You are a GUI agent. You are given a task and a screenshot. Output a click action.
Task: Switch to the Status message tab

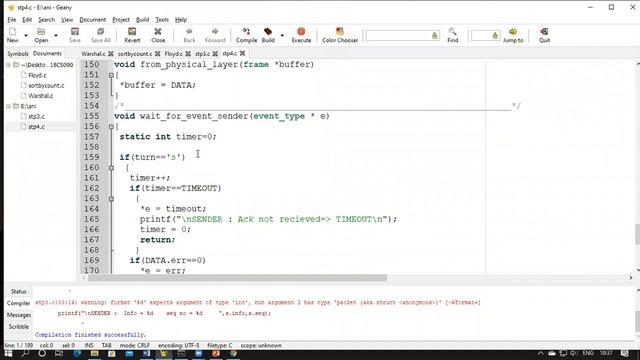18,291
